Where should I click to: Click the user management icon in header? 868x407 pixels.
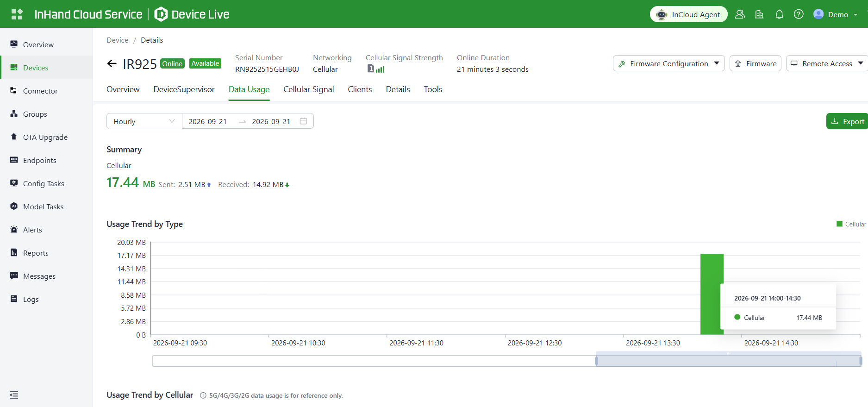click(740, 14)
